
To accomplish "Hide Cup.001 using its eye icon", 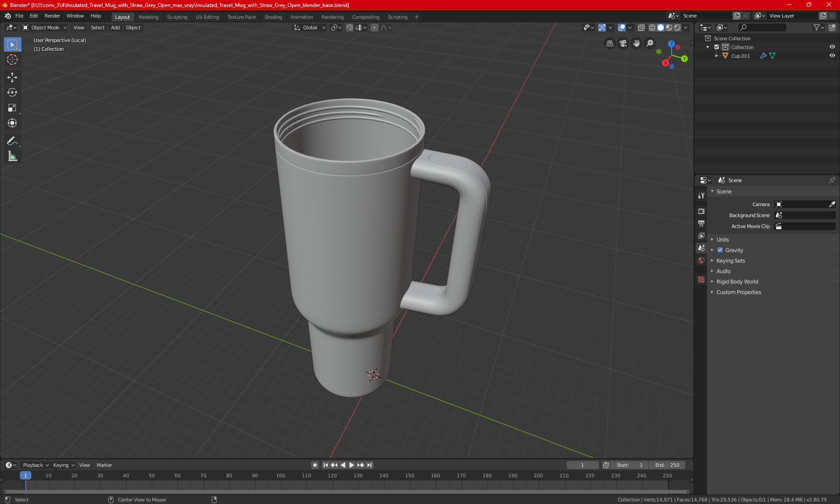I will [x=832, y=56].
